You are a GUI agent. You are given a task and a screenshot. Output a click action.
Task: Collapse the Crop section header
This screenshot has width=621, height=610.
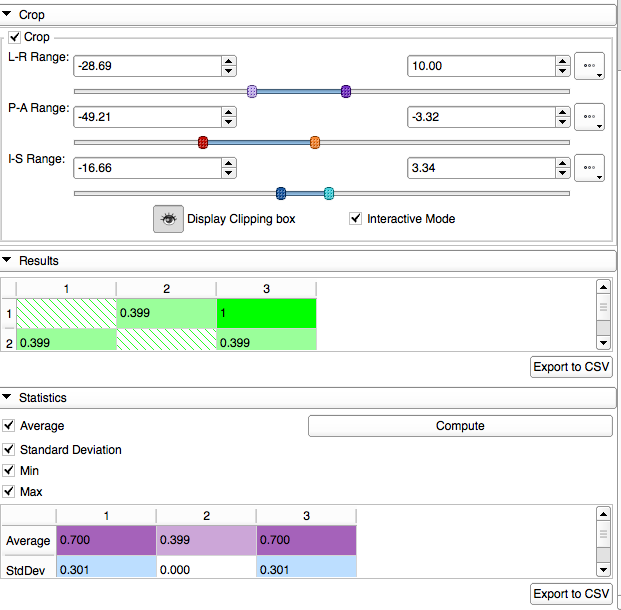[x=8, y=15]
